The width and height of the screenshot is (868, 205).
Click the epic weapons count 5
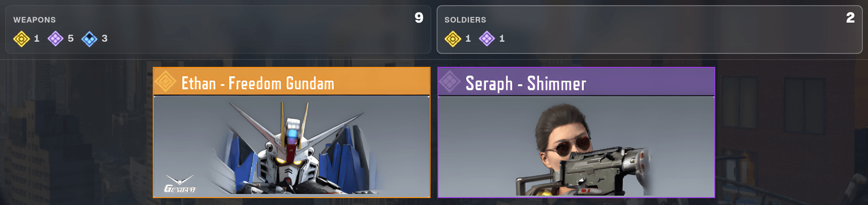(71, 39)
